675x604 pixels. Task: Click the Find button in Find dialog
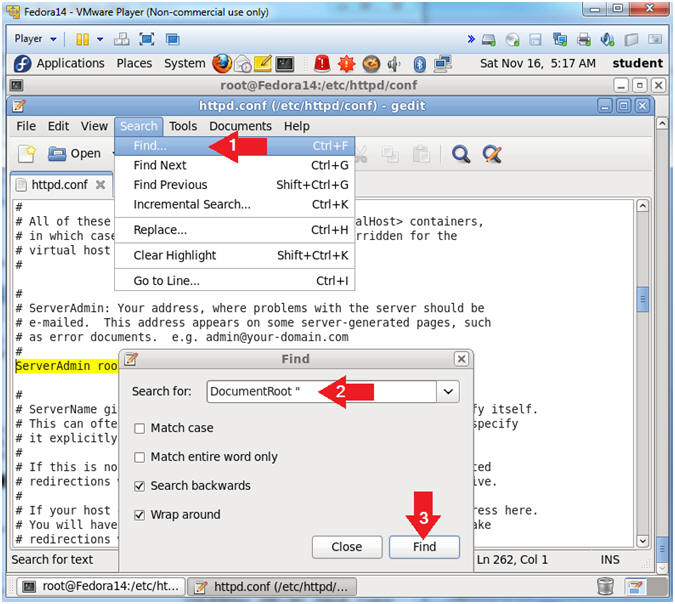point(424,547)
